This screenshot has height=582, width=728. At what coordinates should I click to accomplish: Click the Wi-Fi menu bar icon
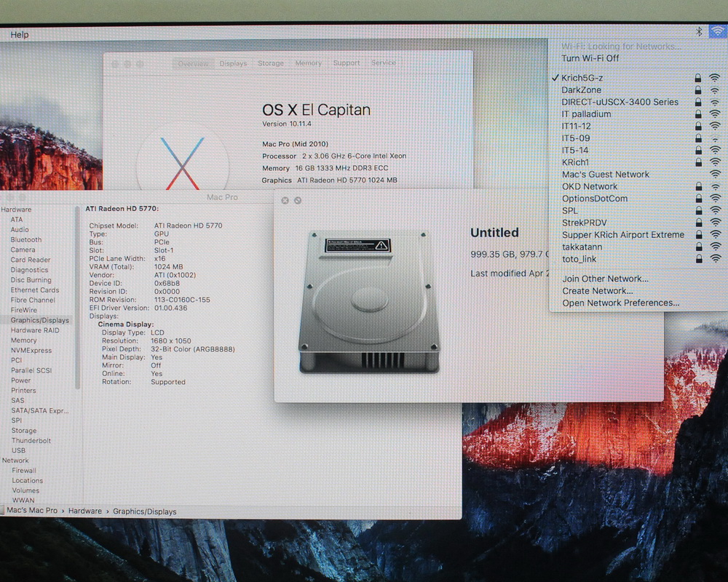pyautogui.click(x=718, y=31)
